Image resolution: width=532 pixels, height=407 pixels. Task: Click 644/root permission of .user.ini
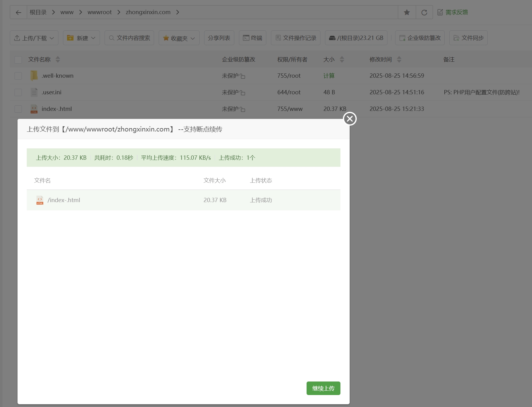289,92
